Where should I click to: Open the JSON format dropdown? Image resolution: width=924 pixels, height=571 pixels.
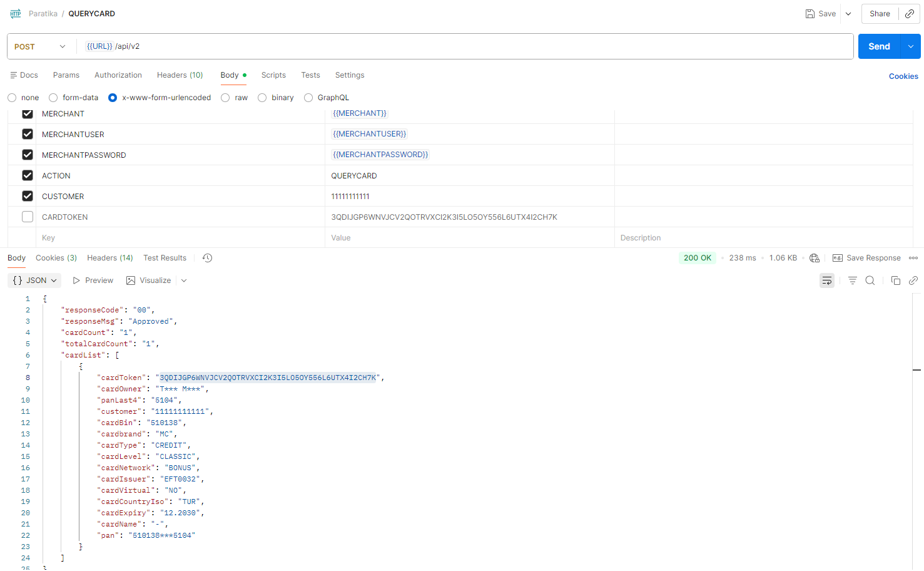[x=35, y=280]
